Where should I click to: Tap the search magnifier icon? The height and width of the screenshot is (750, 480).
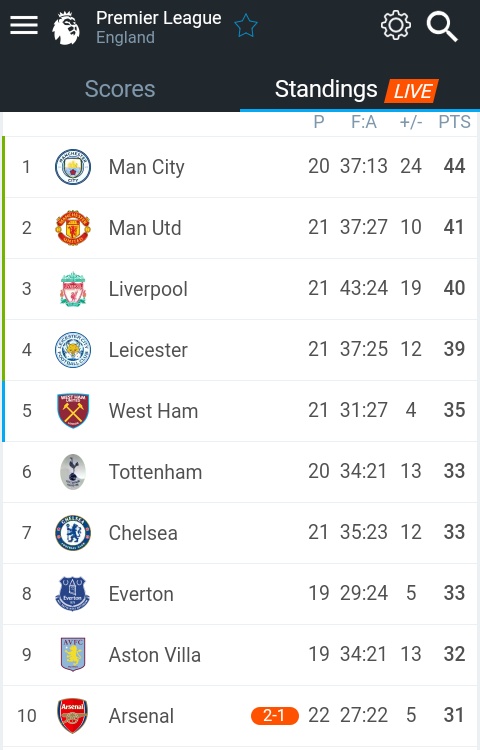[442, 27]
